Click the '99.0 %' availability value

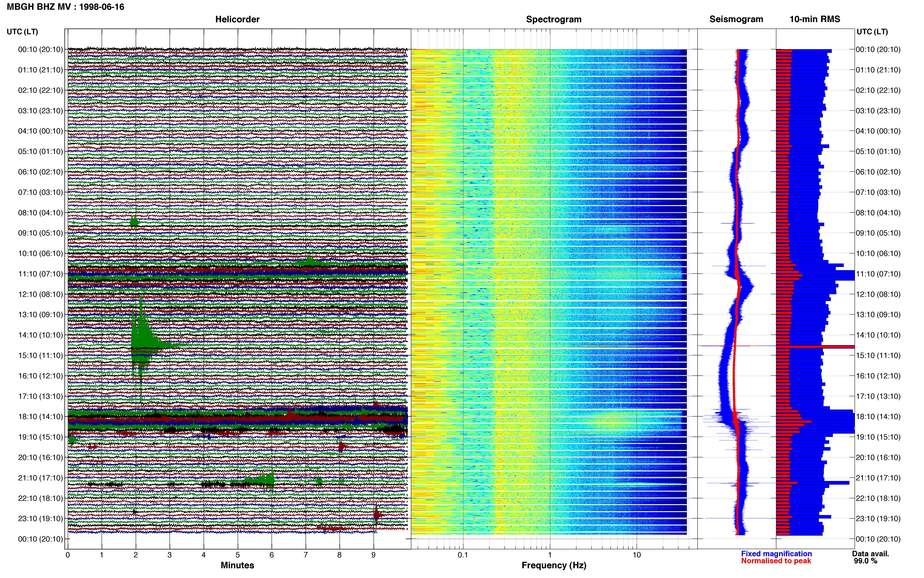[865, 561]
